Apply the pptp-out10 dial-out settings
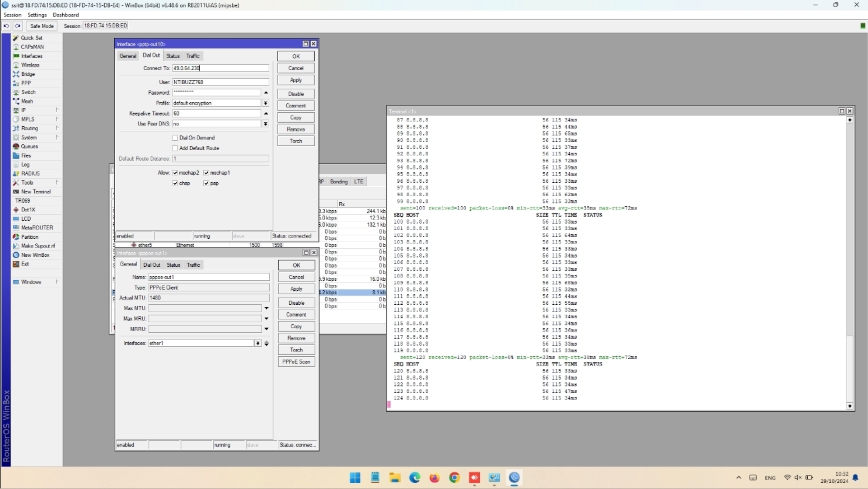 (x=295, y=80)
